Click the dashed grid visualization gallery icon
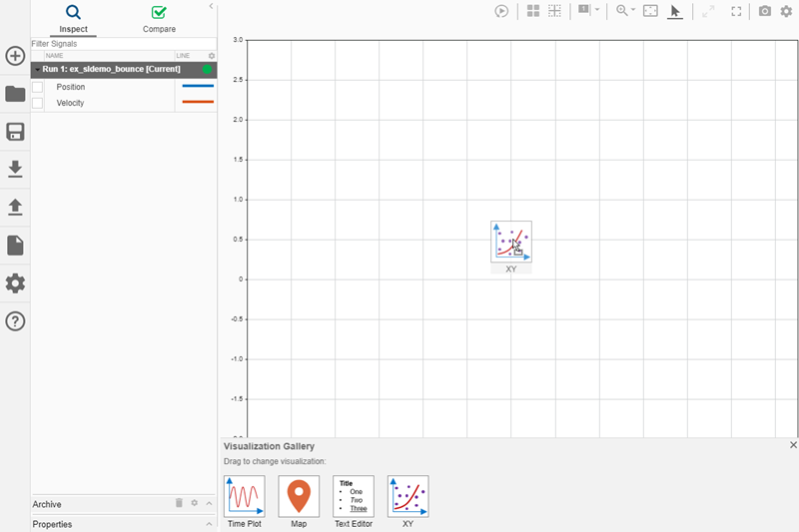This screenshot has width=799, height=532. 554,11
